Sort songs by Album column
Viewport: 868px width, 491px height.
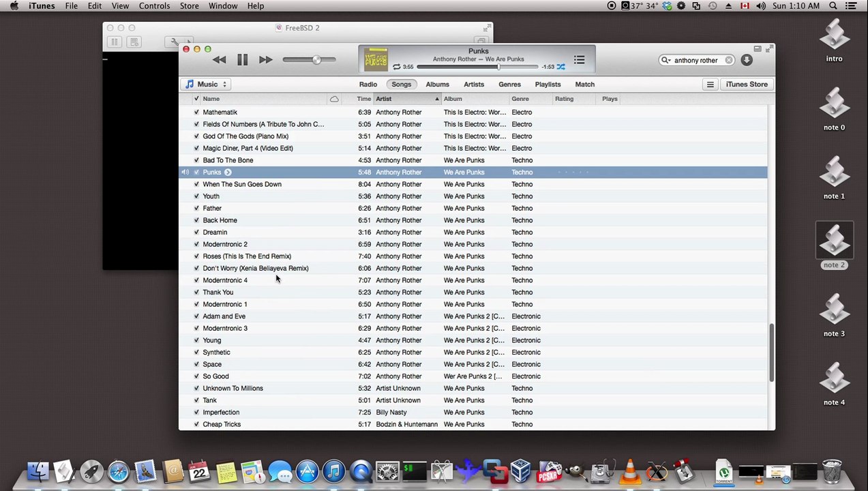[x=475, y=99]
